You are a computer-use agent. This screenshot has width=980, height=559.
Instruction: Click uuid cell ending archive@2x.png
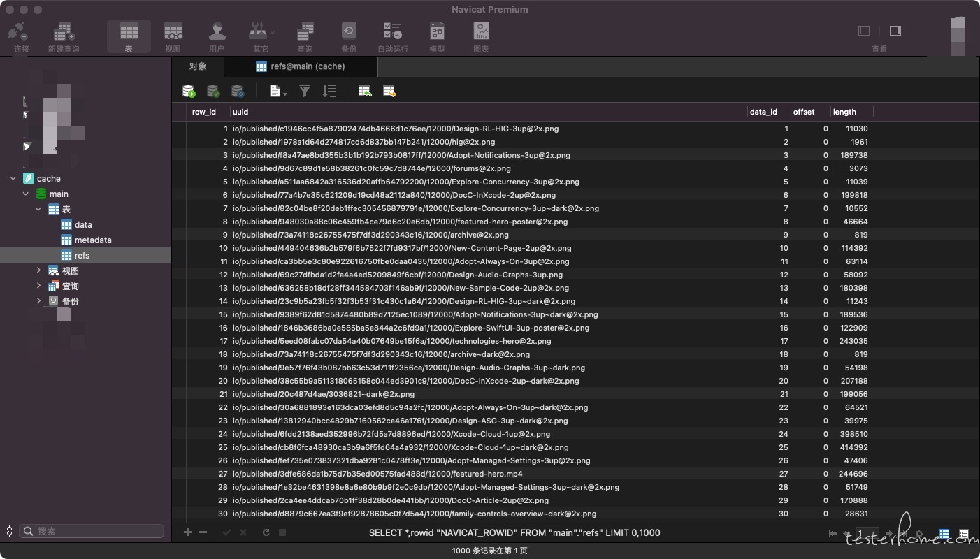point(489,235)
